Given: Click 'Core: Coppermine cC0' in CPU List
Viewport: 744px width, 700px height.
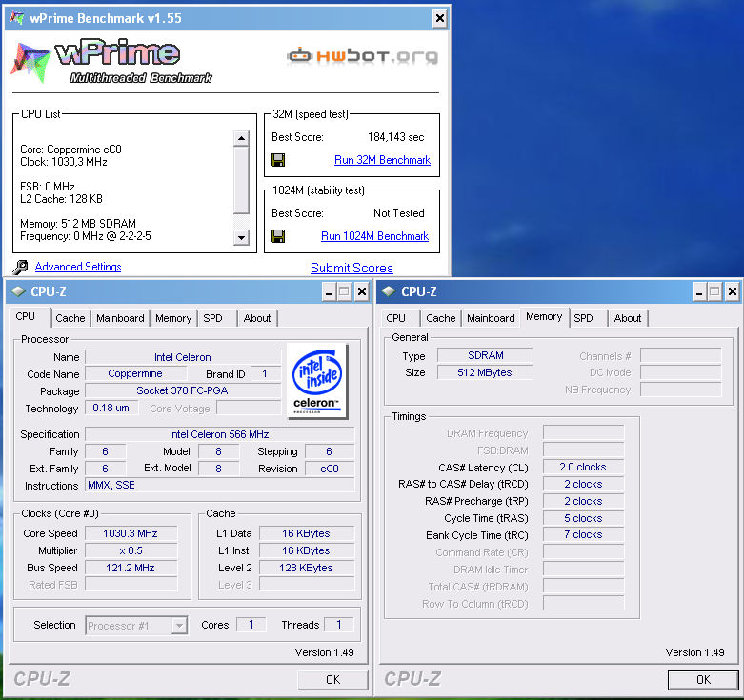Looking at the screenshot, I should [70, 150].
